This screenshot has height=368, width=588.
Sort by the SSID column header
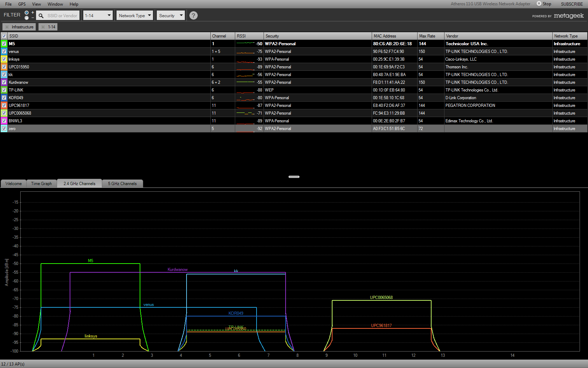109,36
